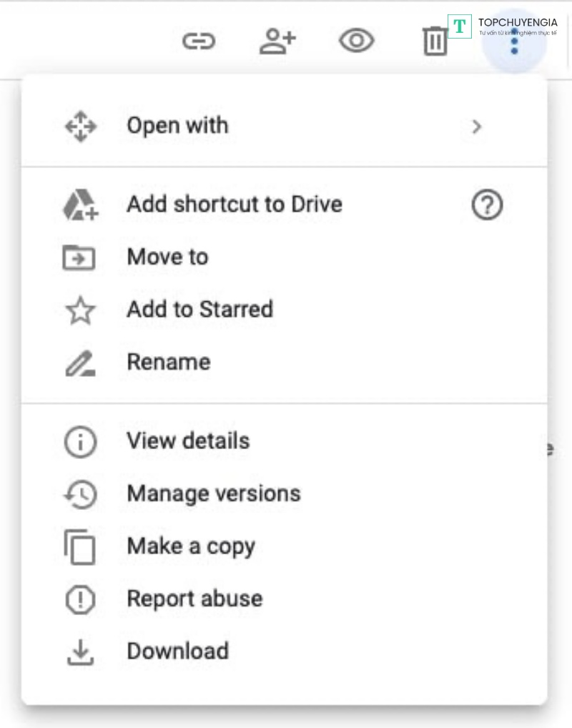Click the copy link chain icon

[x=199, y=41]
